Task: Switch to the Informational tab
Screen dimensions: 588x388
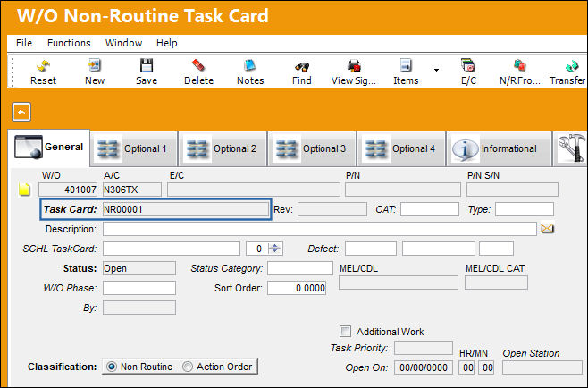Action: (x=499, y=148)
